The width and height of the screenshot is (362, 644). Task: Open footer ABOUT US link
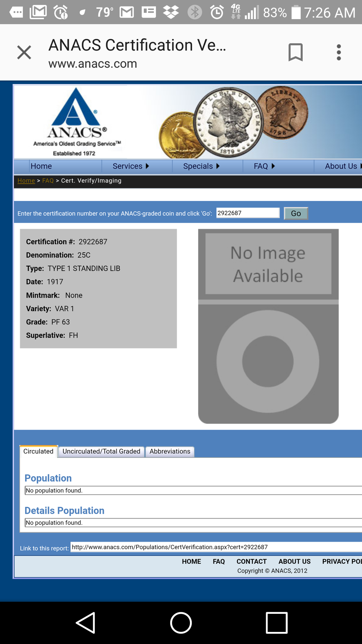295,561
